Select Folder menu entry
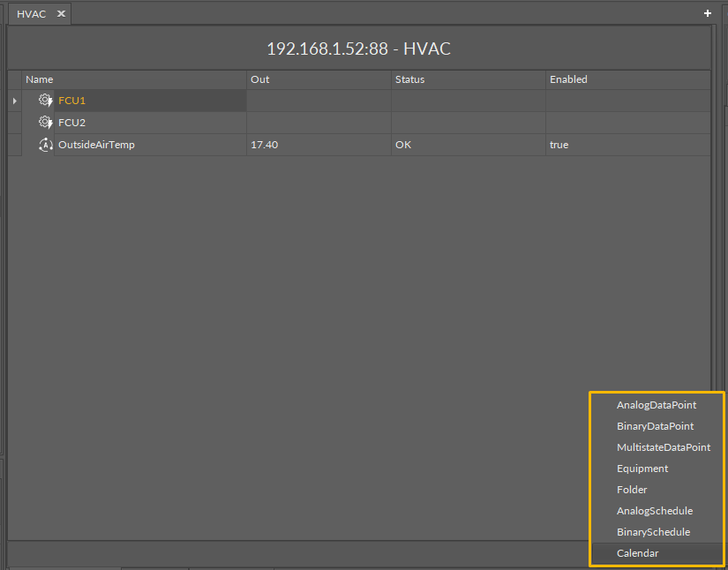 632,490
